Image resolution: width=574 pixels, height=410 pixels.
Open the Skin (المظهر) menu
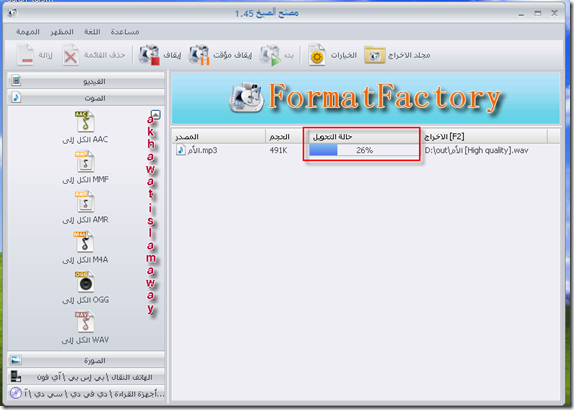coord(62,32)
